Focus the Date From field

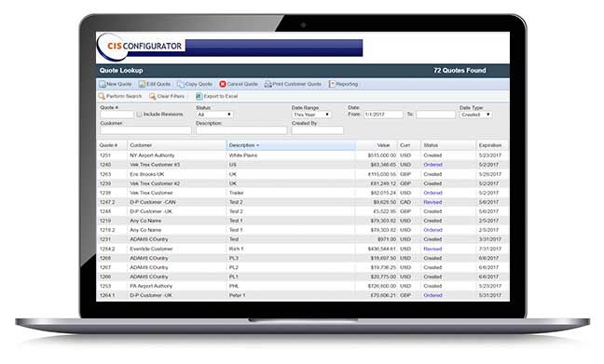(x=383, y=115)
